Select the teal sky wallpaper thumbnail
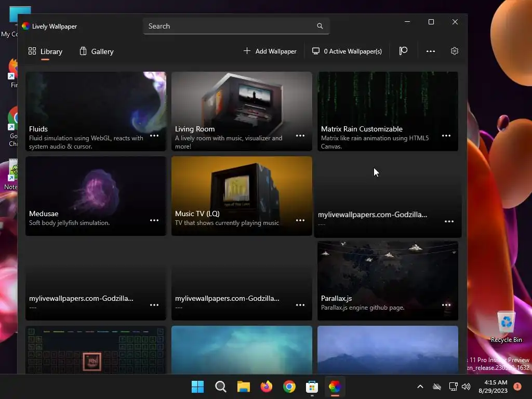Viewport: 532px width, 399px height. tap(242, 350)
